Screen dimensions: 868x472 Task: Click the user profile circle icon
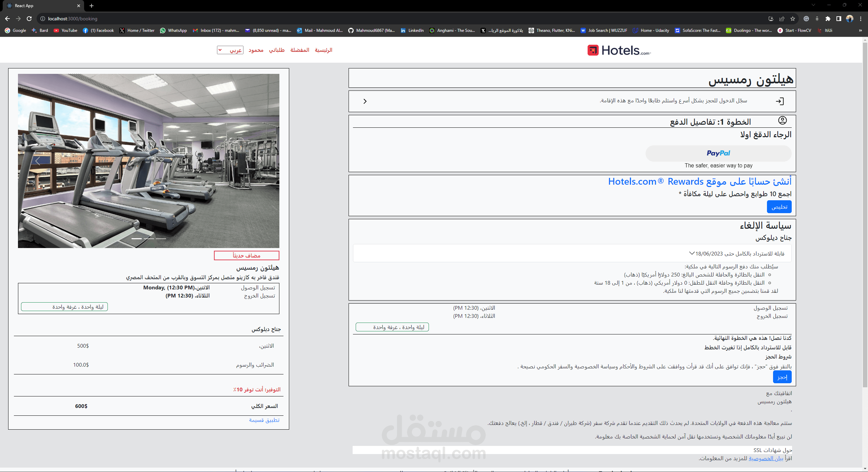coord(782,120)
